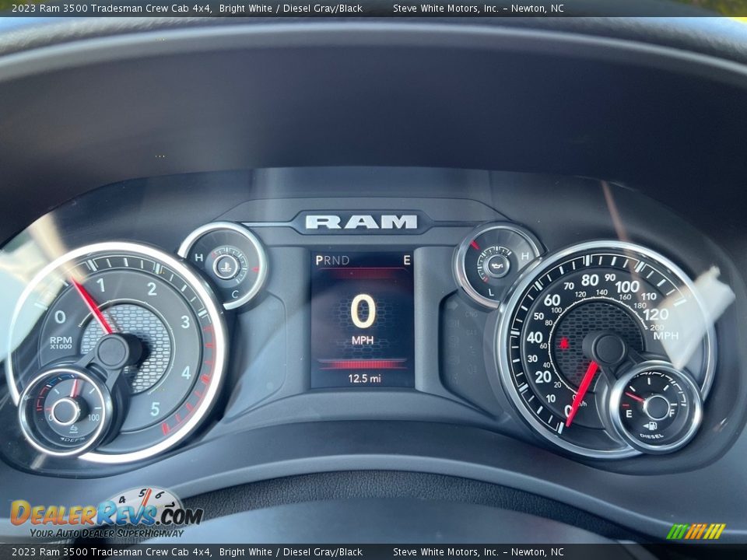Click the RAM logo badge
The width and height of the screenshot is (747, 560).
click(361, 222)
